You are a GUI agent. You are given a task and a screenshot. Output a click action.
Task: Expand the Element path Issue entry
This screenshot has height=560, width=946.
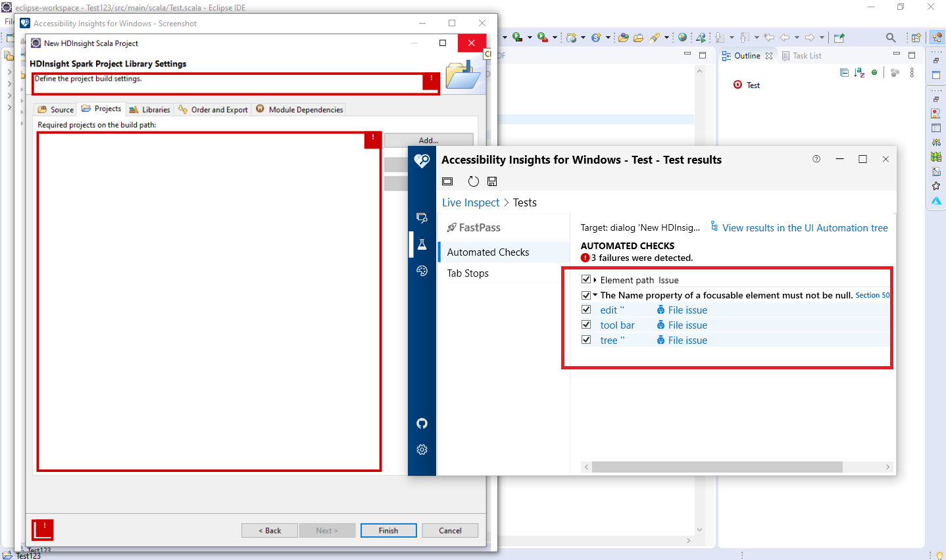point(595,279)
